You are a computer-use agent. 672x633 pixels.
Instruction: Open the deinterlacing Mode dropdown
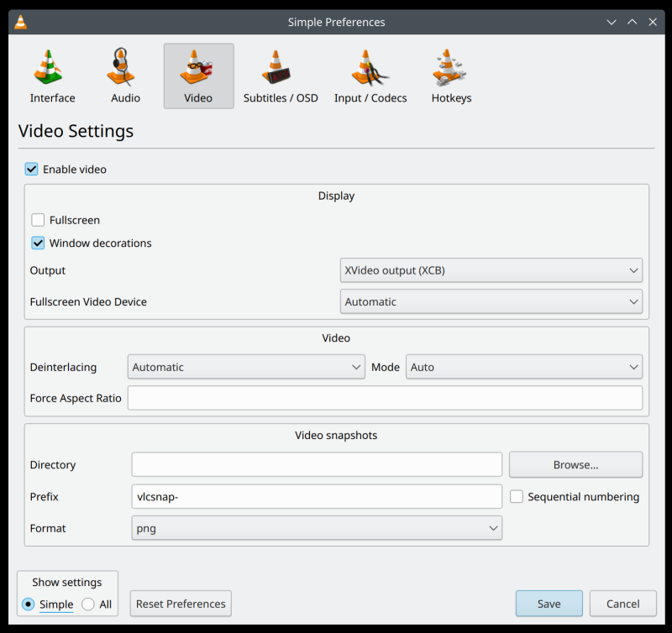pyautogui.click(x=524, y=367)
